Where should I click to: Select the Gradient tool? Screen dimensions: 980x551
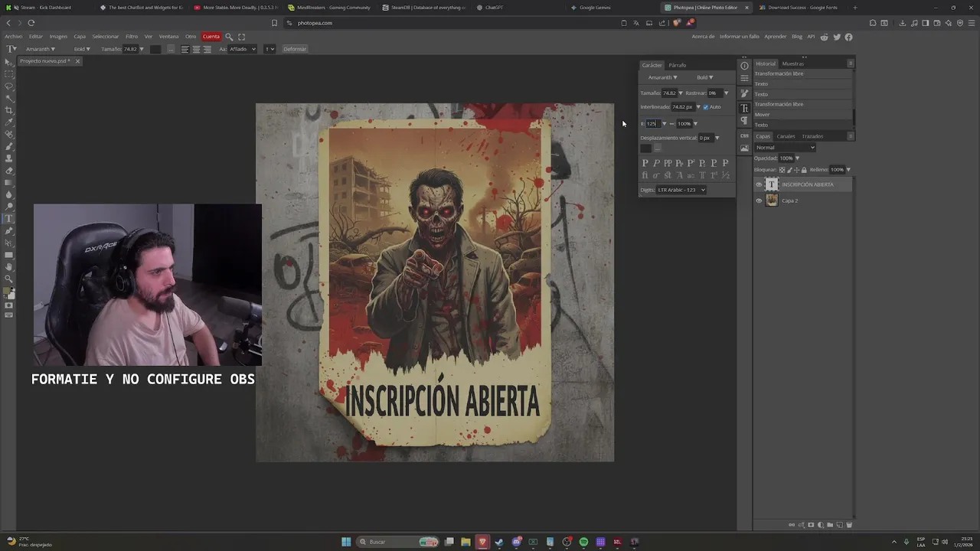tap(9, 182)
